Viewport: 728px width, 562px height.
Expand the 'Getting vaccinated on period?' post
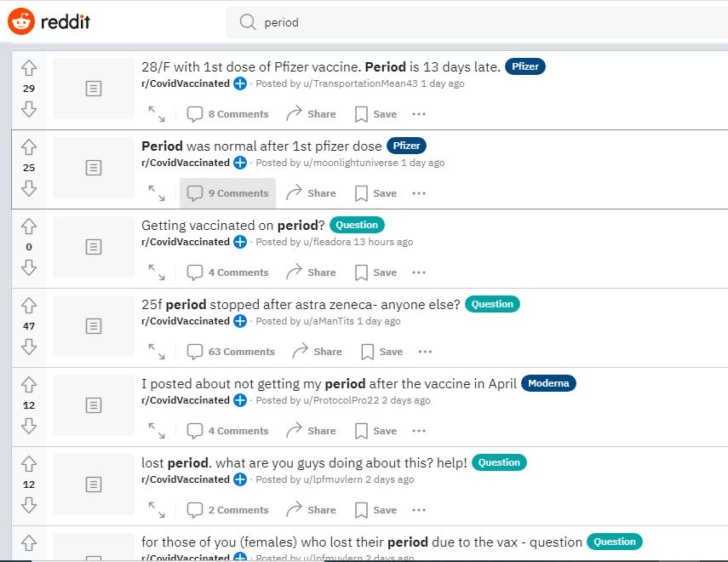(x=157, y=272)
